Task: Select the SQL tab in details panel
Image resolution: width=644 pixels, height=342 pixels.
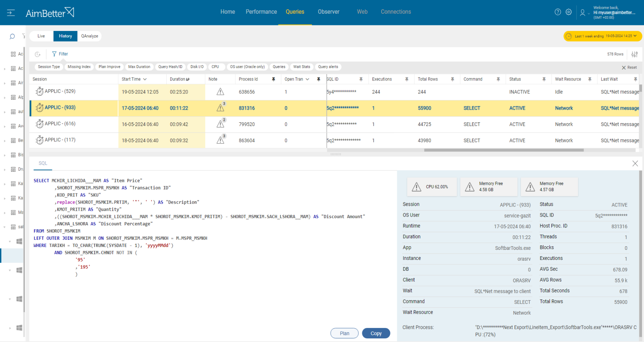Action: tap(43, 163)
